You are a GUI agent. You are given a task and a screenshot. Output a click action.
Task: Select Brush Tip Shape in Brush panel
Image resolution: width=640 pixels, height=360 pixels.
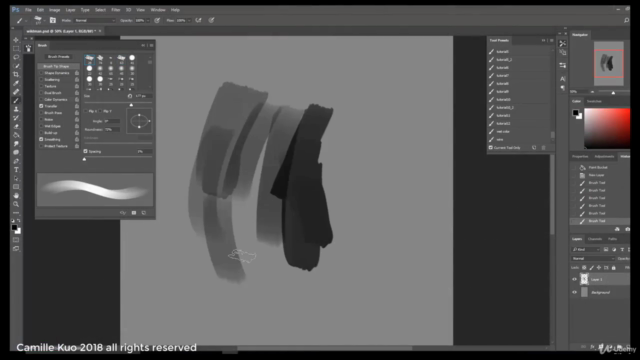56,66
